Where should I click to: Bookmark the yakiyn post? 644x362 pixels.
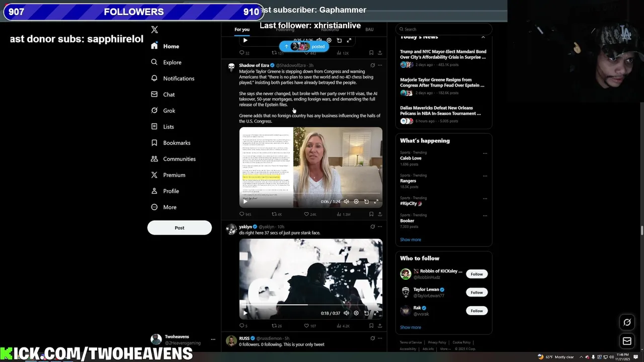click(x=371, y=326)
